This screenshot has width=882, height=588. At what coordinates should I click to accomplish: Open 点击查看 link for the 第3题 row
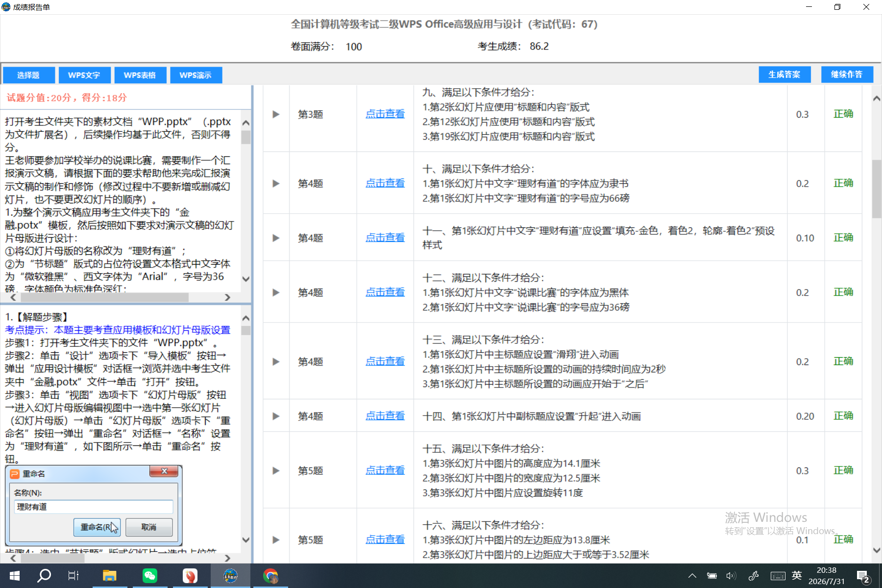[385, 114]
